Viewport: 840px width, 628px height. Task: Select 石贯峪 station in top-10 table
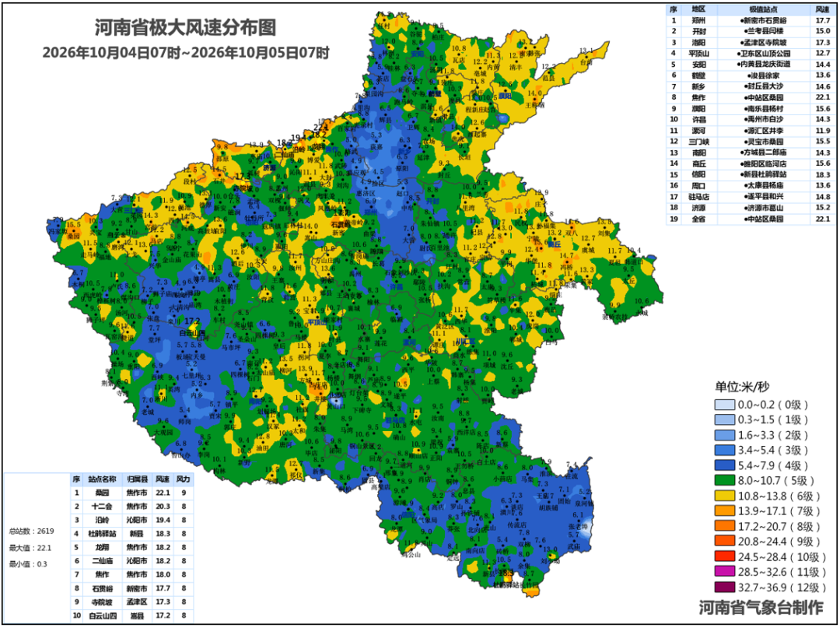click(102, 588)
